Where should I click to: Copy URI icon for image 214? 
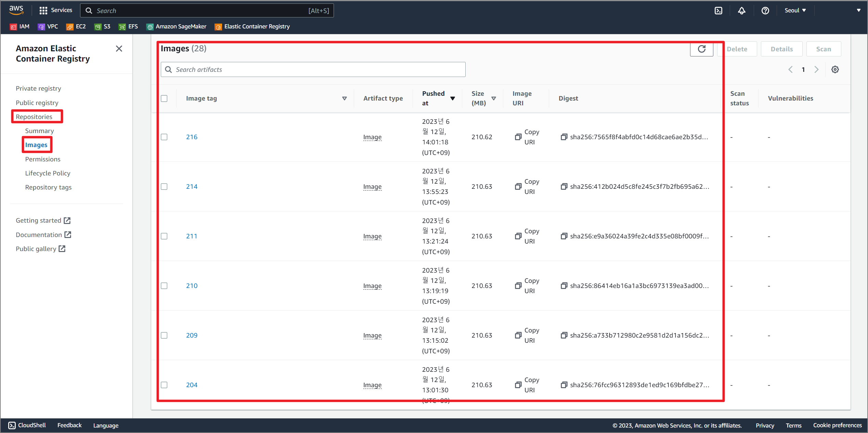click(x=518, y=187)
